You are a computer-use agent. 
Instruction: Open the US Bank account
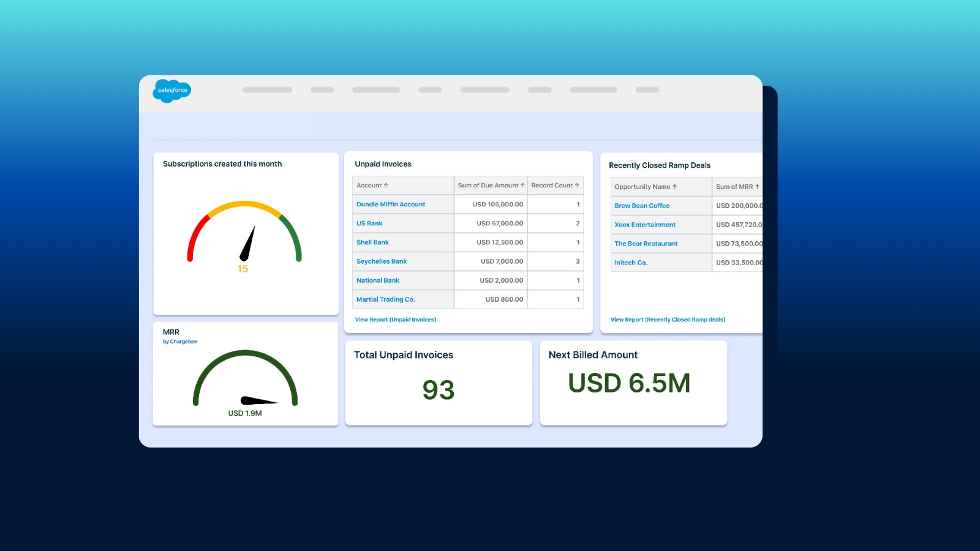coord(369,223)
